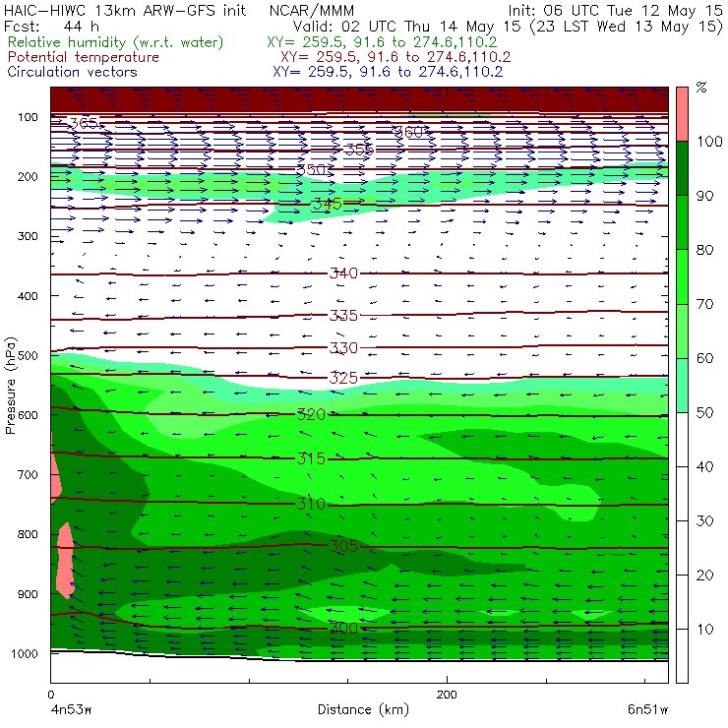Click the pink above-100% color bar segment

point(682,114)
